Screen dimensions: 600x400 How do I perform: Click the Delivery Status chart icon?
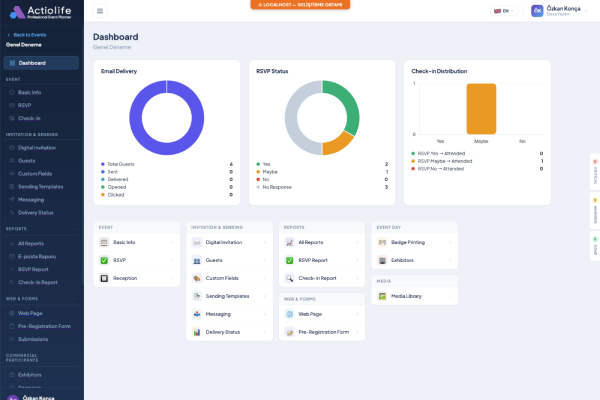pyautogui.click(x=197, y=332)
